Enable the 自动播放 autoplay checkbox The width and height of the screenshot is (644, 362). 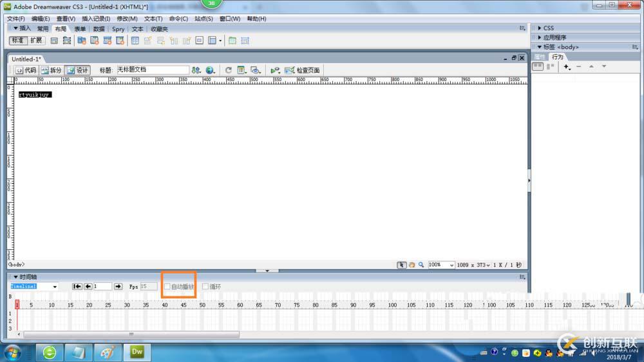[x=167, y=287]
